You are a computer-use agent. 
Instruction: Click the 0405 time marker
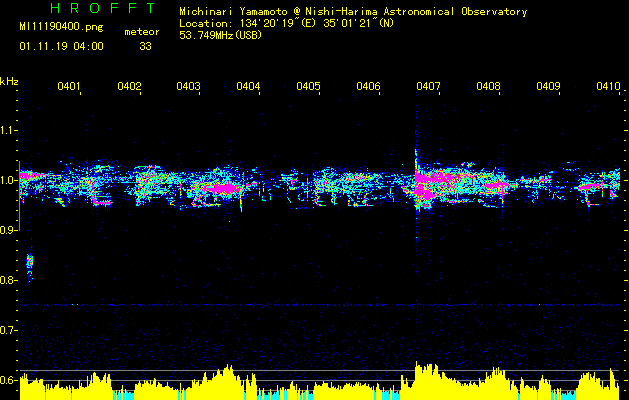point(308,86)
